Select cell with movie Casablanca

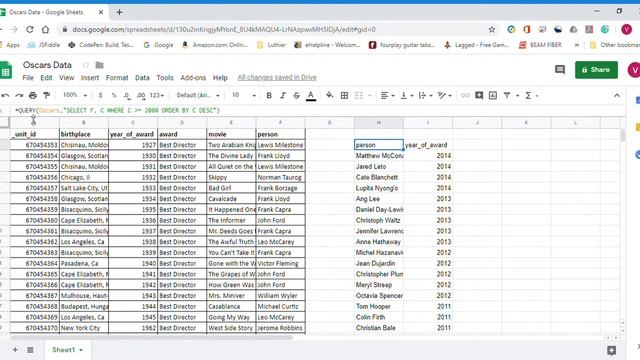coord(231,306)
